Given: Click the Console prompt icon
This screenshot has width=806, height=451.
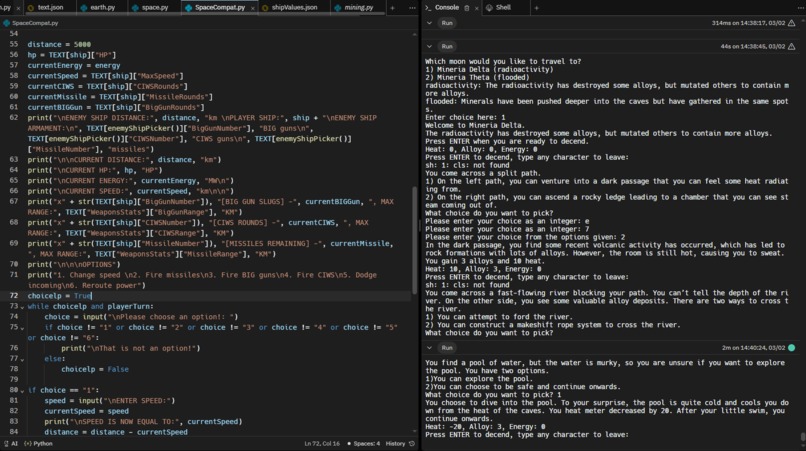Looking at the screenshot, I should click(x=428, y=8).
